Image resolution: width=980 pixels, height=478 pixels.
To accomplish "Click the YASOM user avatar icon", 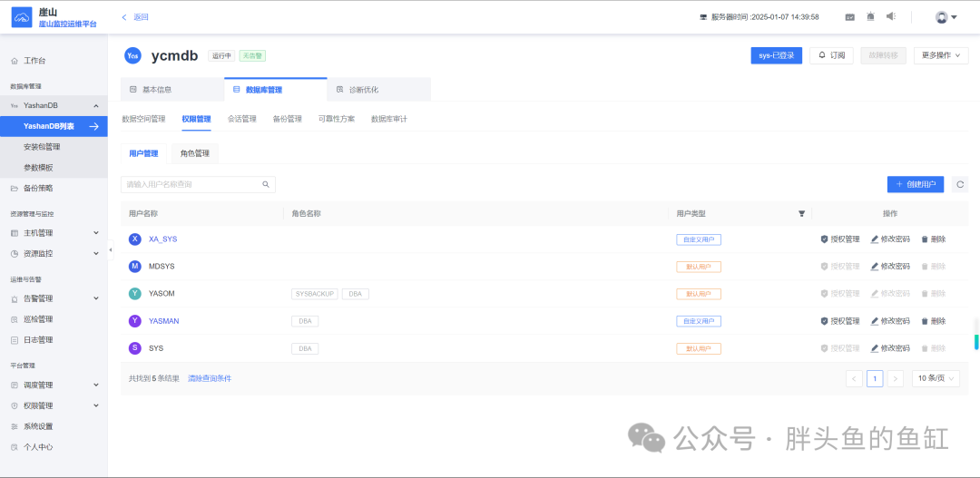I will (x=135, y=294).
